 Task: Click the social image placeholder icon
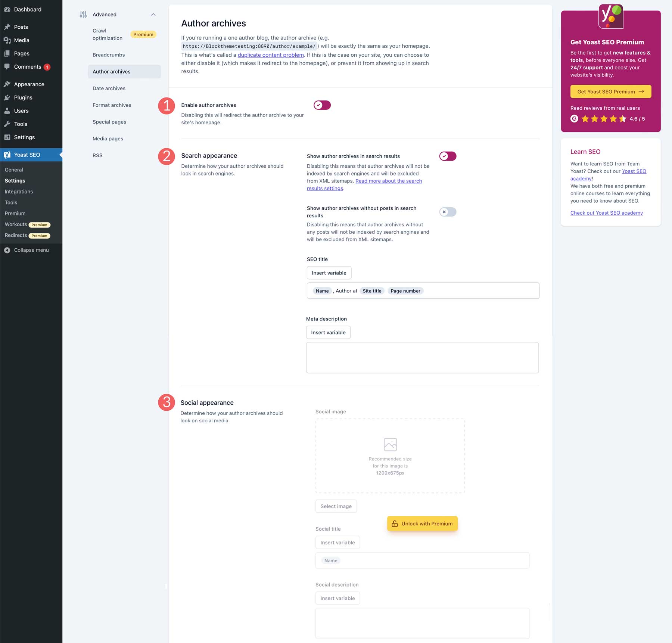(390, 444)
